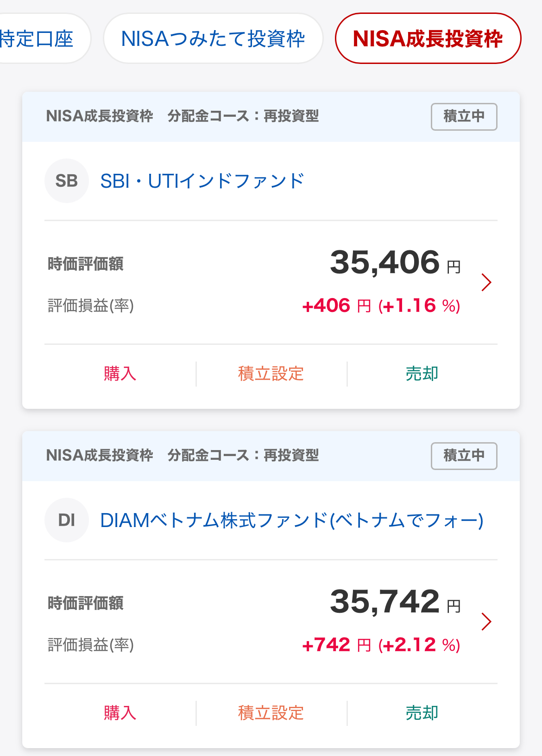
Task: Tap 売却 for SBI・UTIインドファンド
Action: (x=422, y=374)
